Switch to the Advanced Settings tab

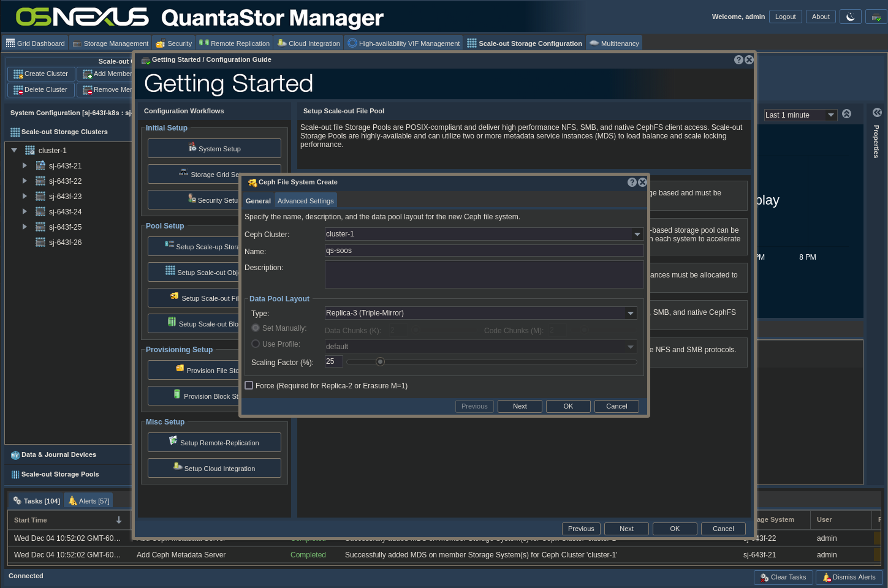pos(305,201)
